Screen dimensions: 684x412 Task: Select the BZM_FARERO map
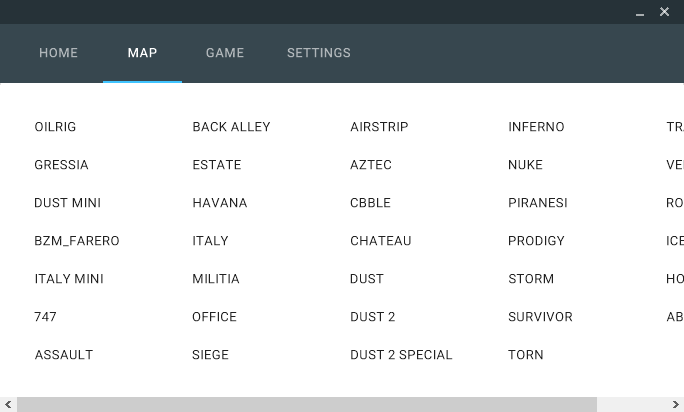(x=77, y=241)
